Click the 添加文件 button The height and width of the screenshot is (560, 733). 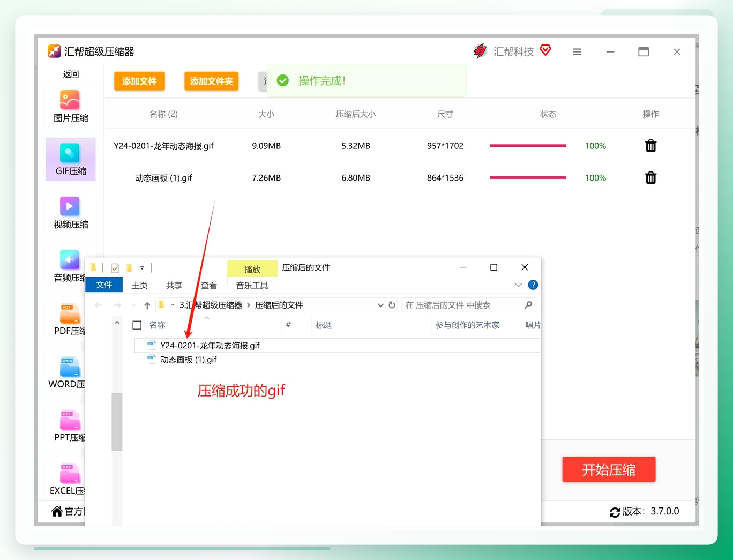tap(139, 81)
